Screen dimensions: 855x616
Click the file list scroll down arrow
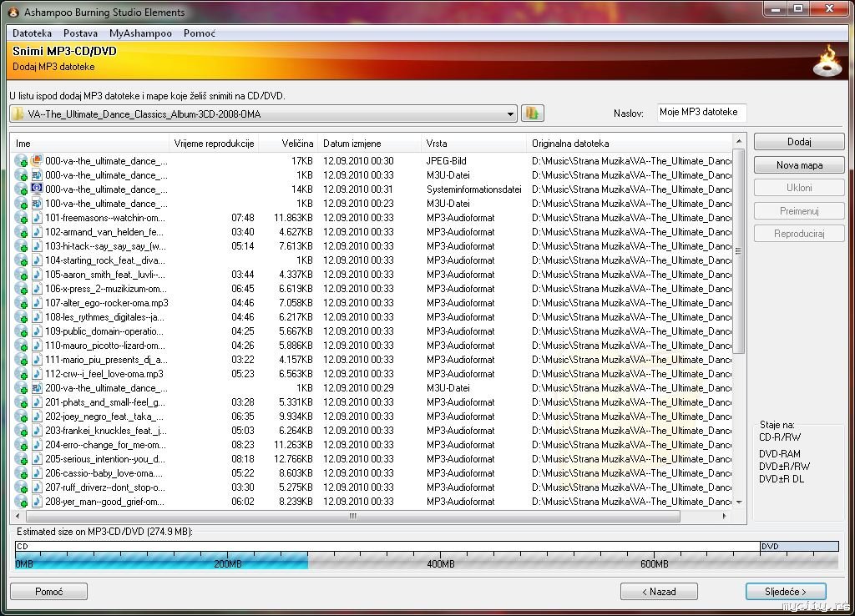click(x=739, y=502)
